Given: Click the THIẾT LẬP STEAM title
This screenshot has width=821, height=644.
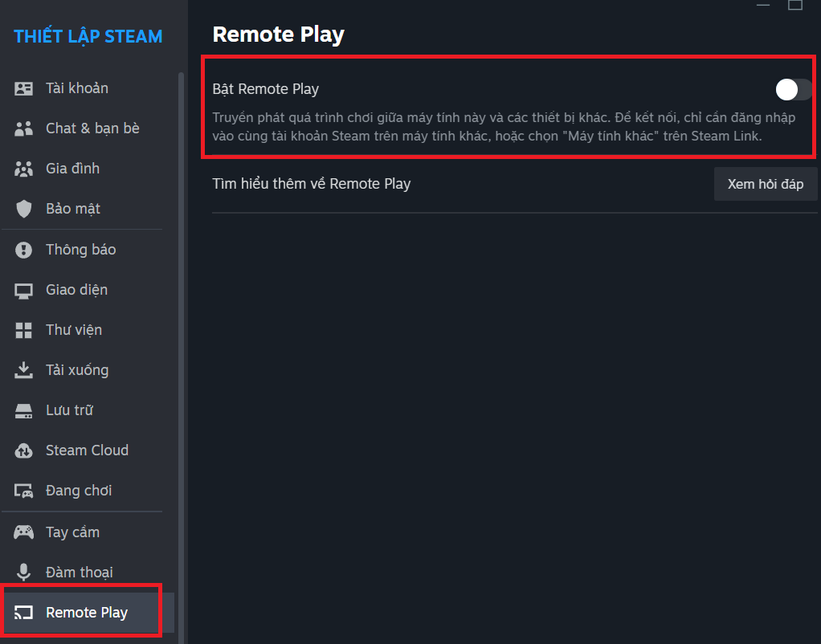Looking at the screenshot, I should click(88, 37).
